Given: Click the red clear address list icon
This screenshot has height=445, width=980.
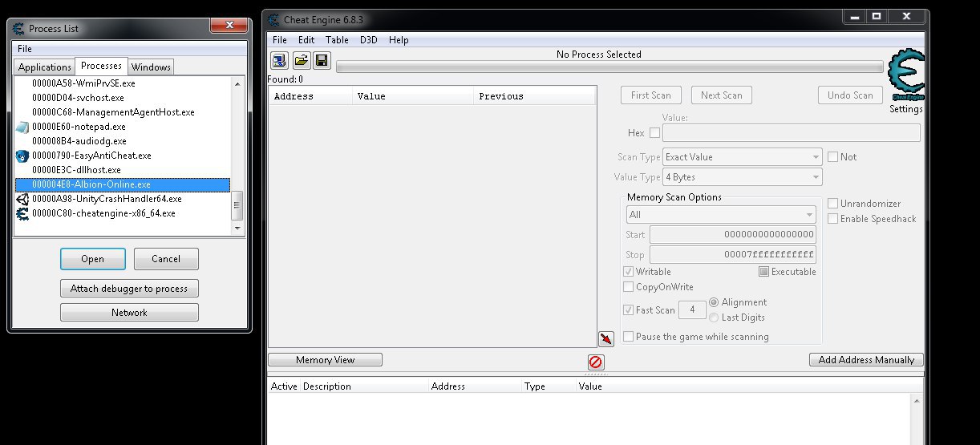Looking at the screenshot, I should [596, 362].
